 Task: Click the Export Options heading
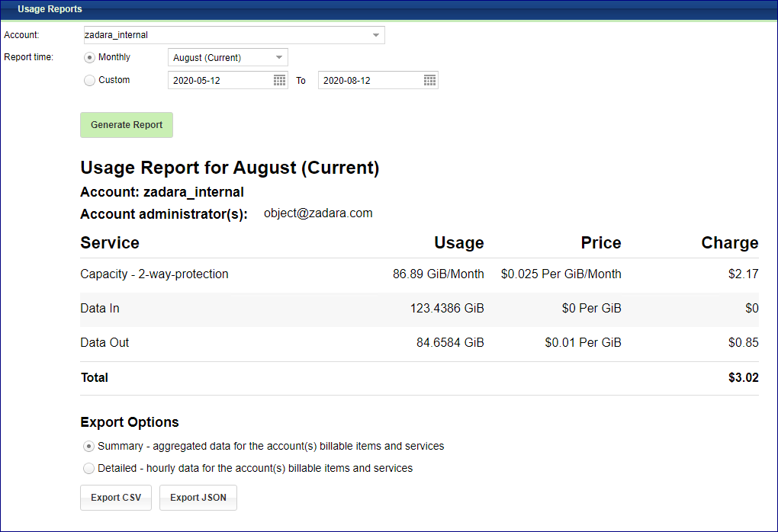click(x=130, y=422)
